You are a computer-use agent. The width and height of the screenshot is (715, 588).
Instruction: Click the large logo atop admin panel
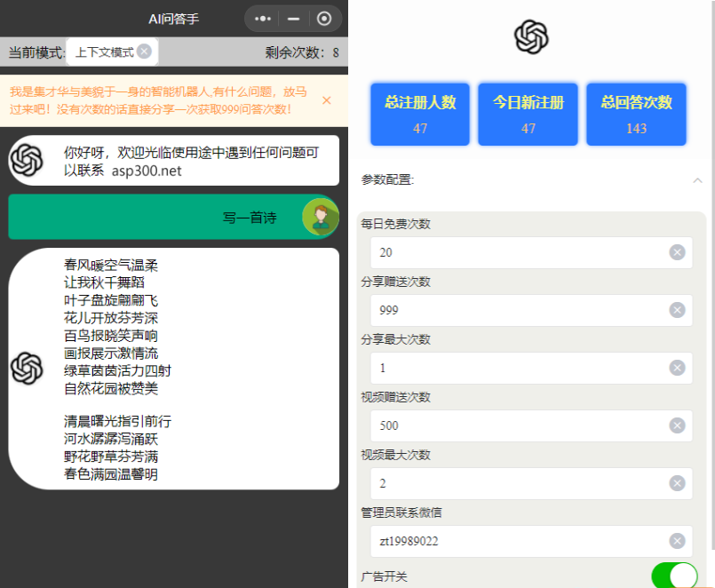531,37
